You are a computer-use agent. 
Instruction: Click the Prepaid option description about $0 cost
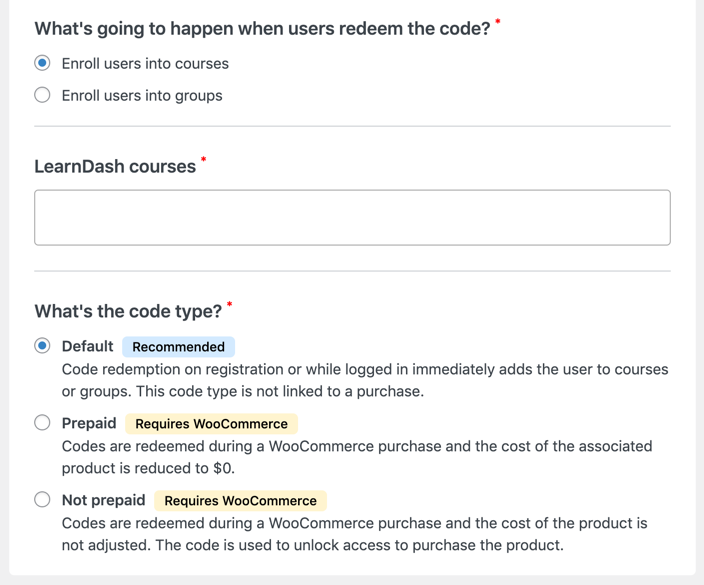[356, 457]
